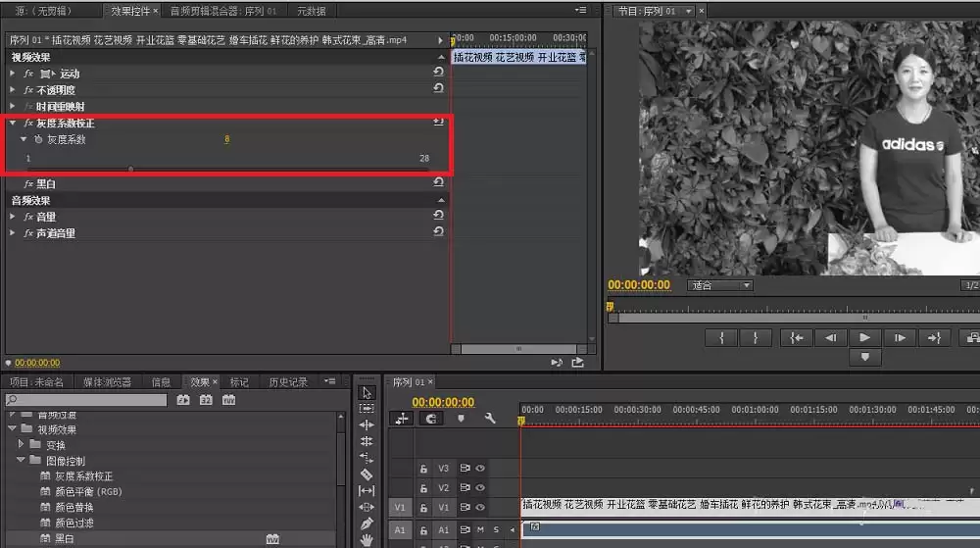Screen dimensions: 980x548
Task: Collapse the 灰度系数校正 effect
Action: coord(13,124)
